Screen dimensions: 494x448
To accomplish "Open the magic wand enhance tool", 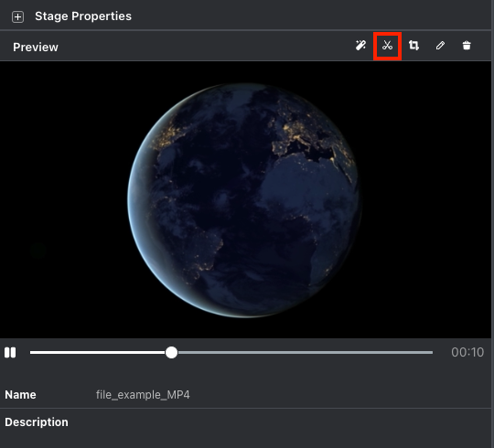I will tap(360, 46).
